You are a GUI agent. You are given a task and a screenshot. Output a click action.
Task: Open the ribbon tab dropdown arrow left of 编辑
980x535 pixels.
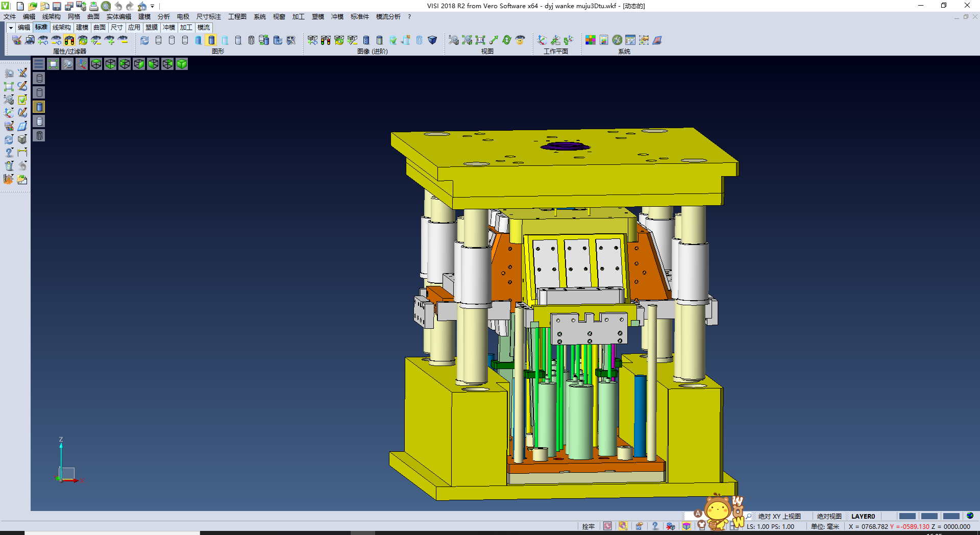click(x=11, y=28)
